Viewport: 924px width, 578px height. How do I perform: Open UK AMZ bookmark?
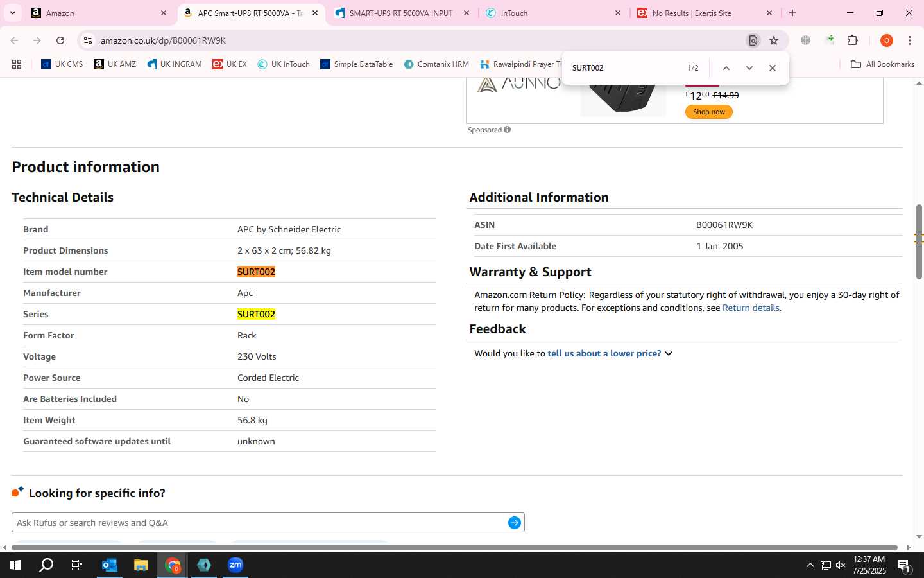click(115, 64)
